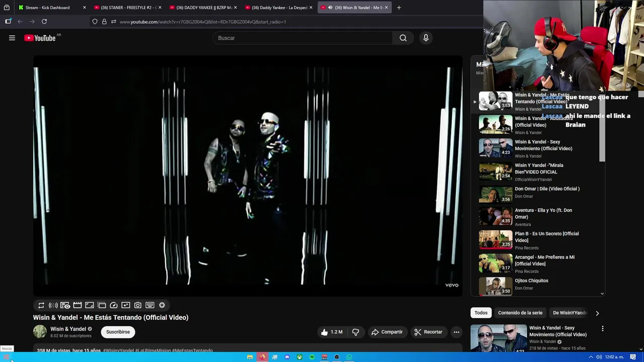Open Discord from the taskbar
Viewport: 644px width, 362px height.
(x=287, y=357)
